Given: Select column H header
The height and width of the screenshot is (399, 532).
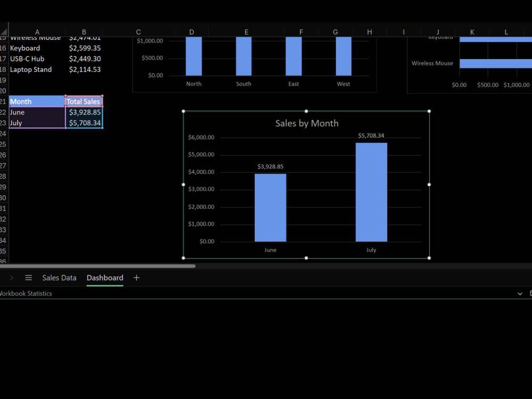Looking at the screenshot, I should coord(370,32).
